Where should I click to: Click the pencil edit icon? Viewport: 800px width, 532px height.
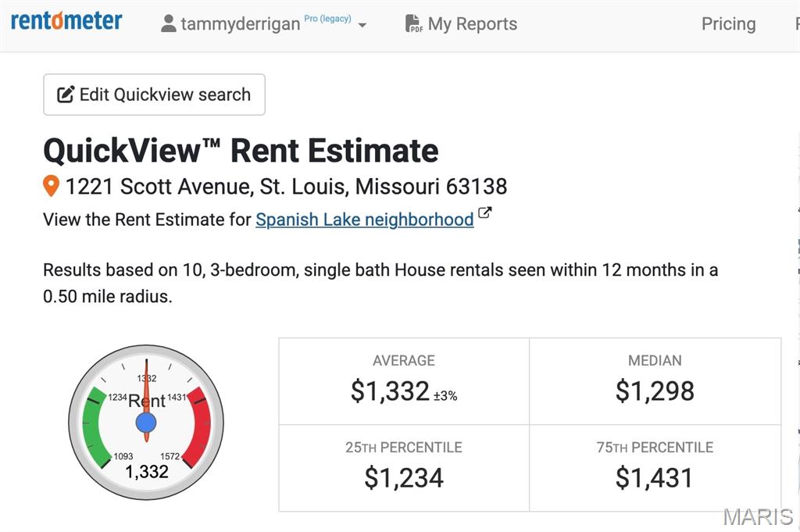click(x=66, y=95)
